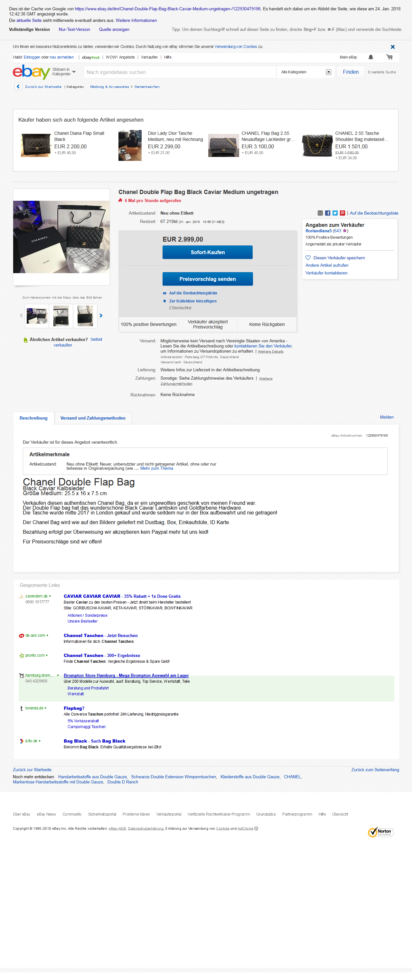The height and width of the screenshot is (980, 412).
Task: Open seller profile floriandiana5
Action: click(318, 231)
